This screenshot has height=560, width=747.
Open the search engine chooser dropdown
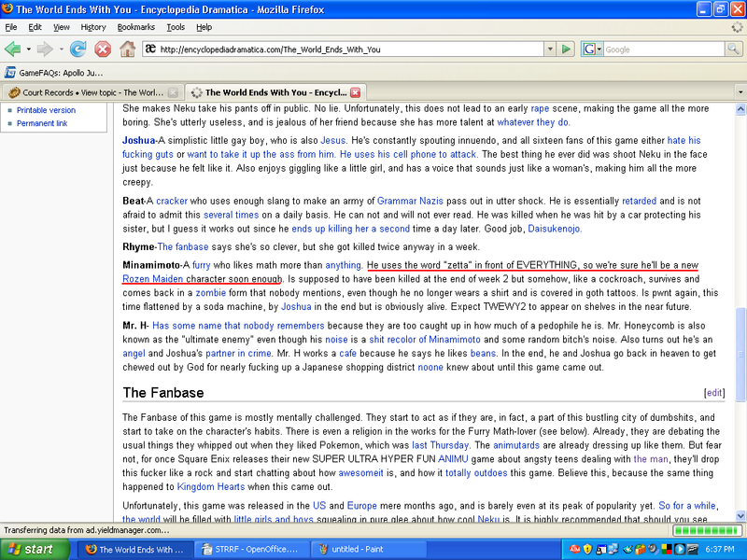(599, 49)
